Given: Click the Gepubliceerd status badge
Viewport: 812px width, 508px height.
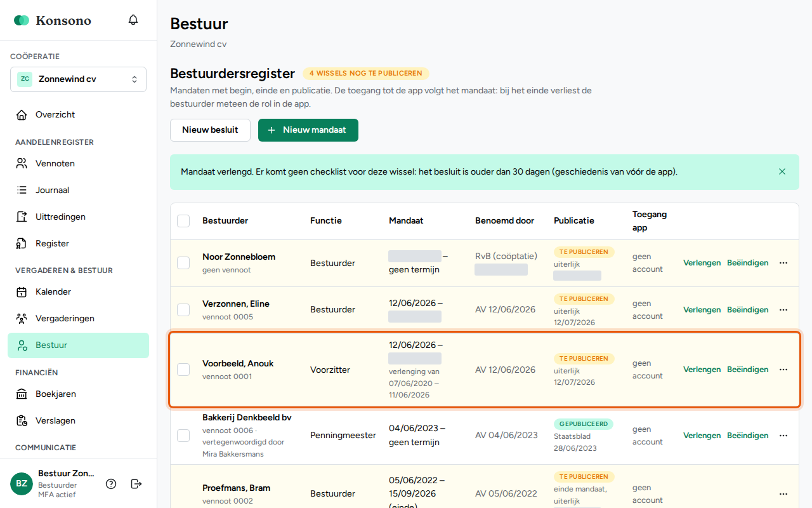Looking at the screenshot, I should pyautogui.click(x=584, y=424).
